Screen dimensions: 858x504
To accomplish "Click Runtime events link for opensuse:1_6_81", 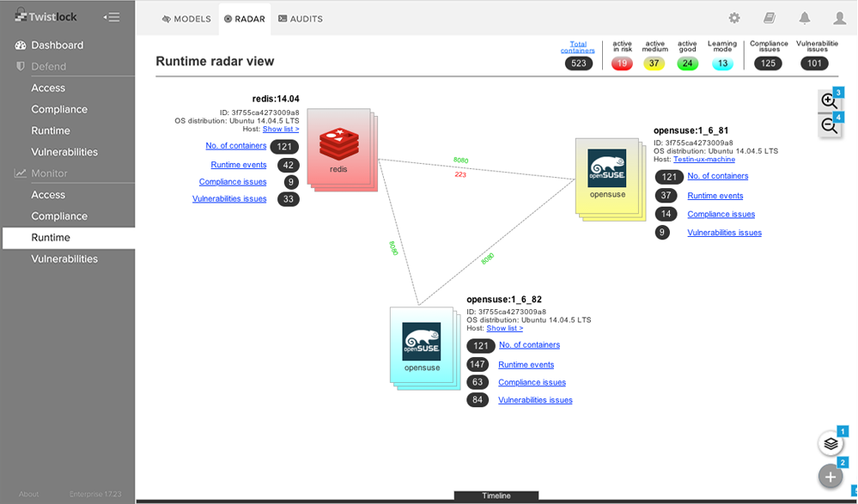I will (x=715, y=196).
